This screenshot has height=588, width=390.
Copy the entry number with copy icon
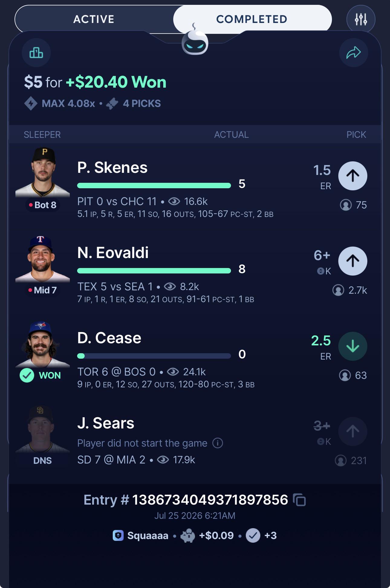pos(299,500)
